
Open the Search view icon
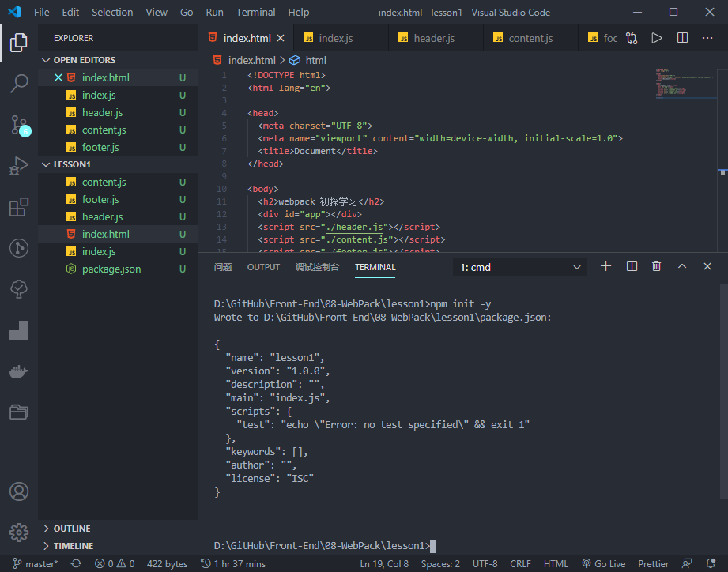click(18, 84)
